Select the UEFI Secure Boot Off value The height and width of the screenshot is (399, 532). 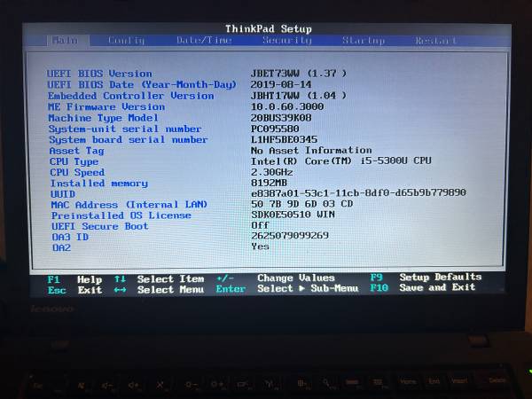click(261, 225)
